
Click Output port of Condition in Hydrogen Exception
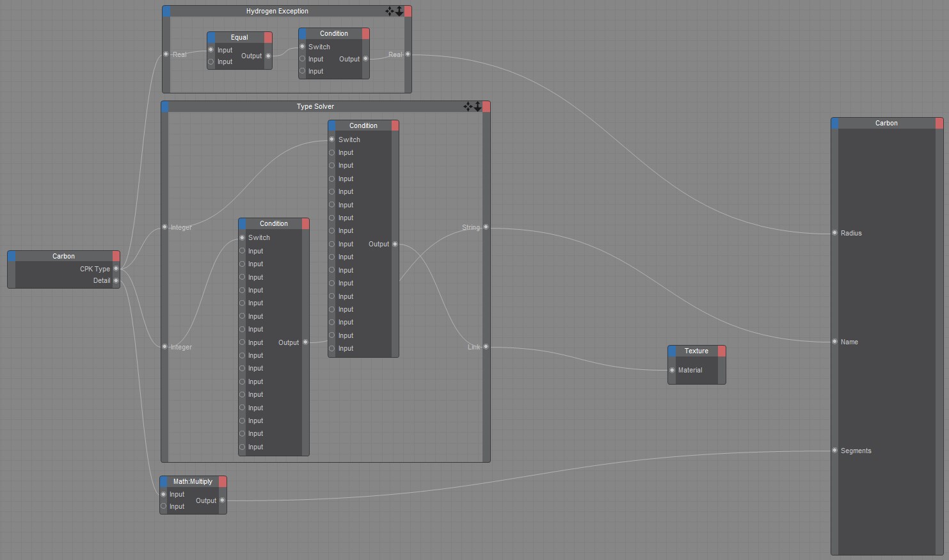coord(365,59)
